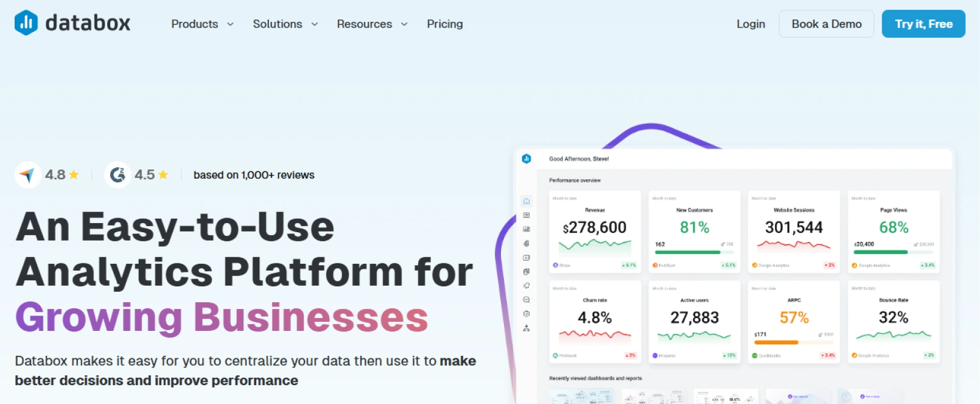Viewport: 980px width, 404px height.
Task: Click the 6.1% change badge on Revenue card
Action: (x=629, y=265)
